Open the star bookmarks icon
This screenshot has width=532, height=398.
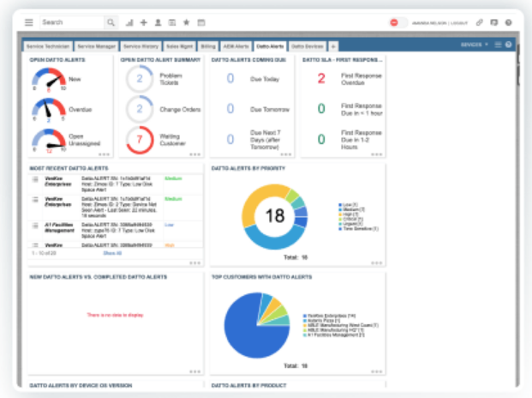(x=186, y=23)
